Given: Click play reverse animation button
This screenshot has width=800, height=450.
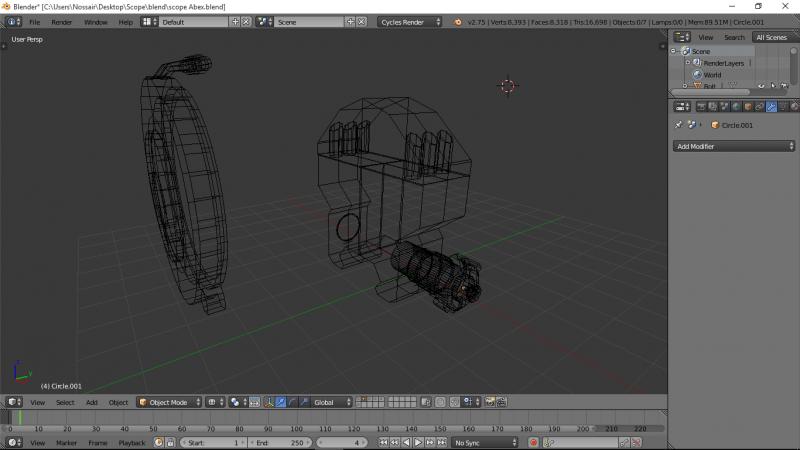Looking at the screenshot, I should pos(406,442).
